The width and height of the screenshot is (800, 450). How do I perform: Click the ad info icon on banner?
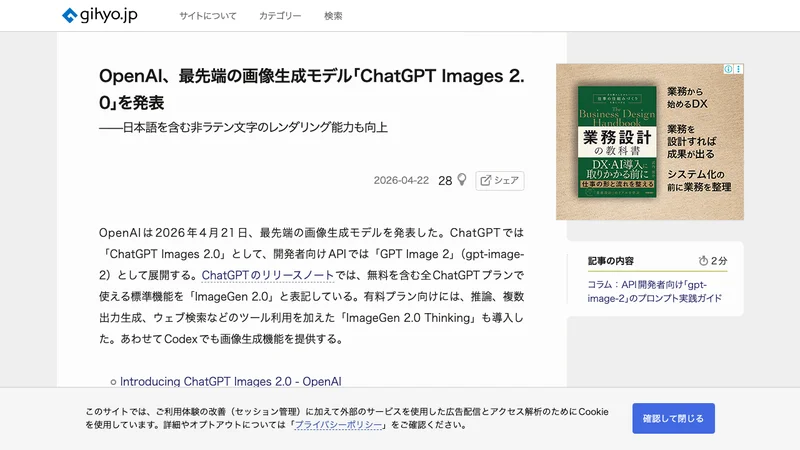pyautogui.click(x=728, y=69)
